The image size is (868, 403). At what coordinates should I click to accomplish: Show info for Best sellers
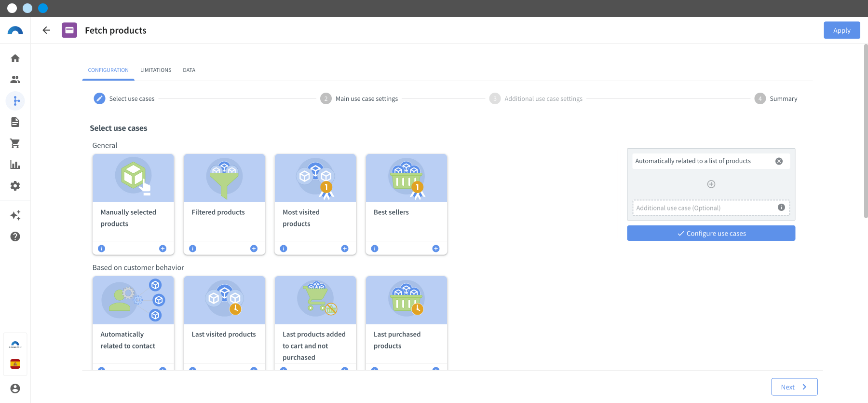pyautogui.click(x=375, y=249)
